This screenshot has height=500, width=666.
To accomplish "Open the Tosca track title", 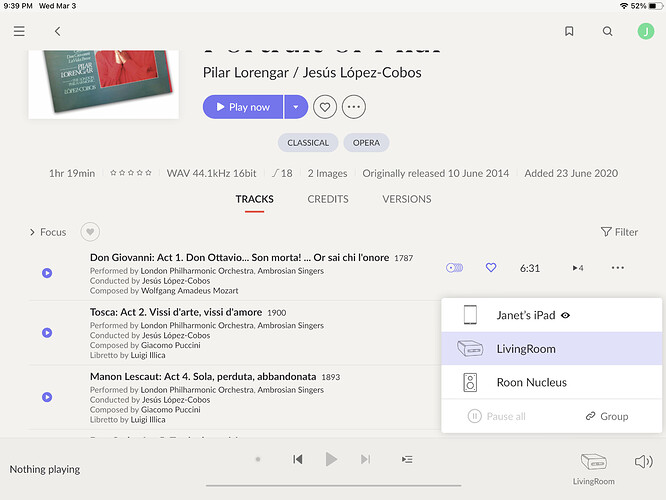I will click(x=176, y=312).
